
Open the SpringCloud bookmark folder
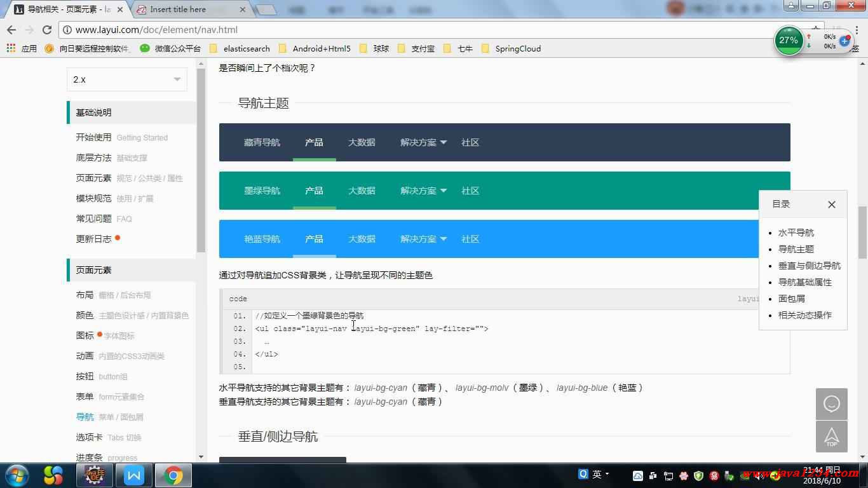pyautogui.click(x=511, y=48)
